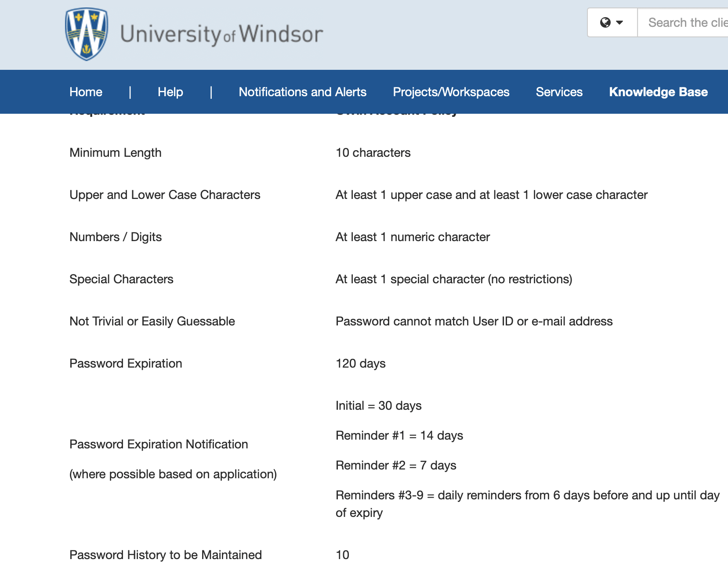Open the Services section
Image resolution: width=728 pixels, height=574 pixels.
559,92
